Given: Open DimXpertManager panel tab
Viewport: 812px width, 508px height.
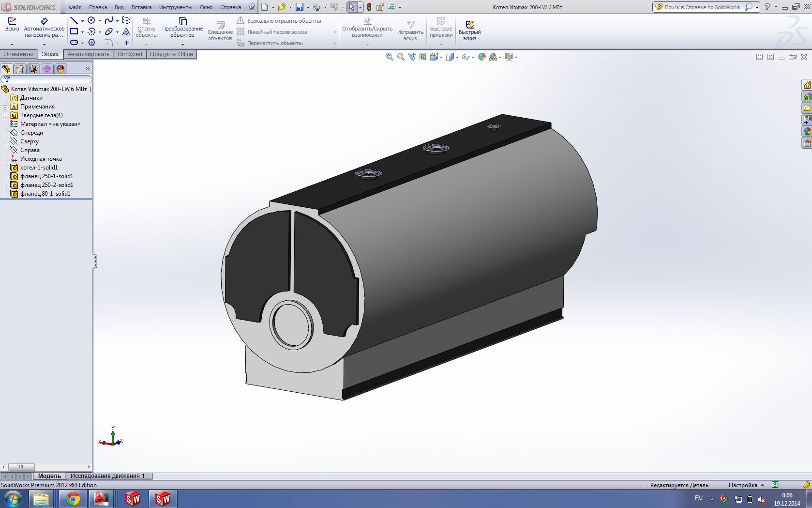Looking at the screenshot, I should (x=47, y=69).
